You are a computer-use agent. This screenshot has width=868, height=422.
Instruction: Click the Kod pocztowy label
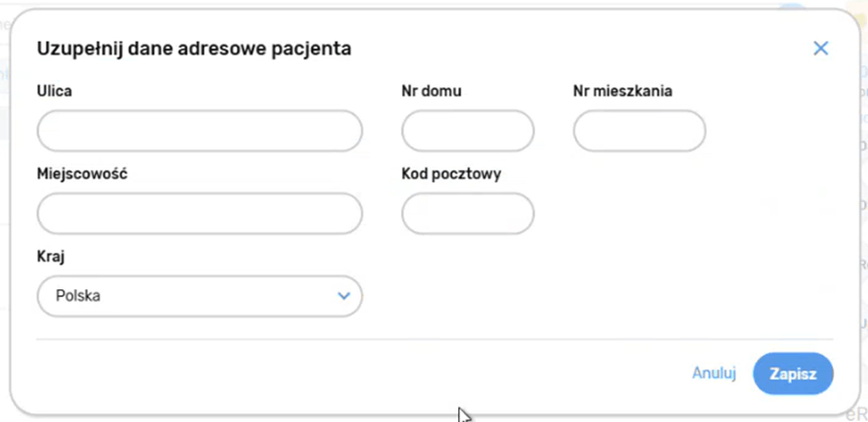[x=451, y=173]
